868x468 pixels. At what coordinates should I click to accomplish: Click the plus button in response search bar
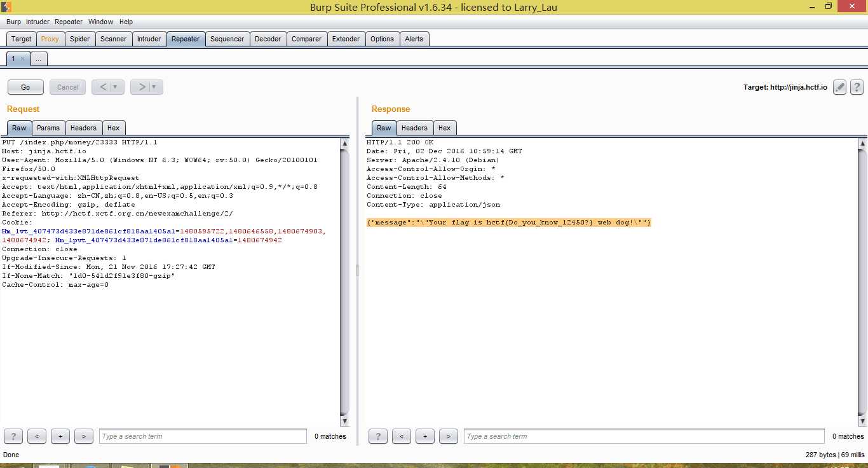pyautogui.click(x=425, y=436)
